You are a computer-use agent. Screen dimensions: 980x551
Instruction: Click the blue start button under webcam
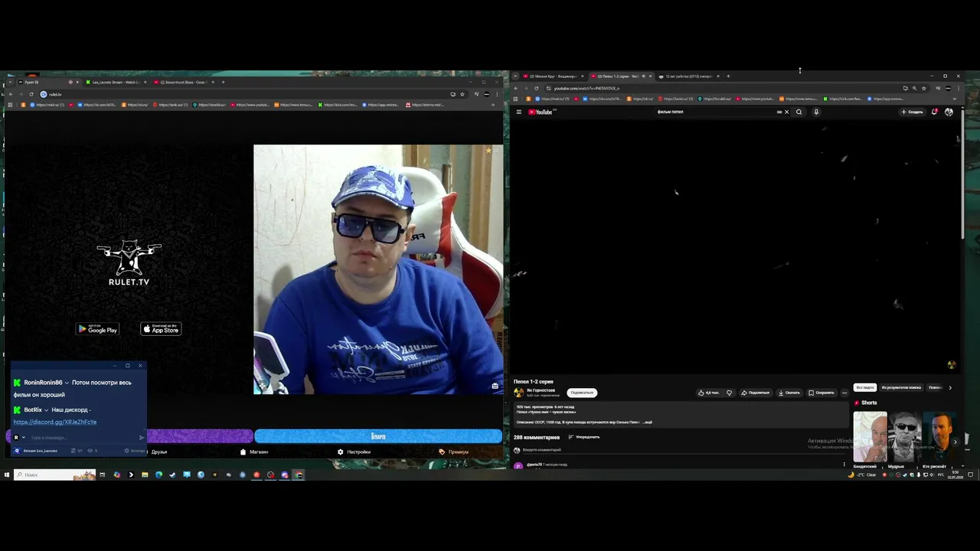(x=378, y=436)
